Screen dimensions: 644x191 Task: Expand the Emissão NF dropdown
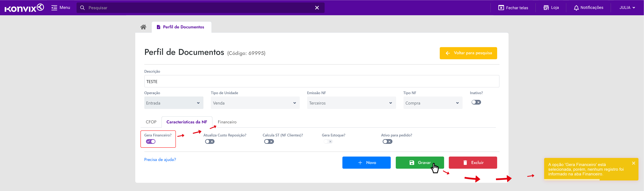(x=351, y=103)
